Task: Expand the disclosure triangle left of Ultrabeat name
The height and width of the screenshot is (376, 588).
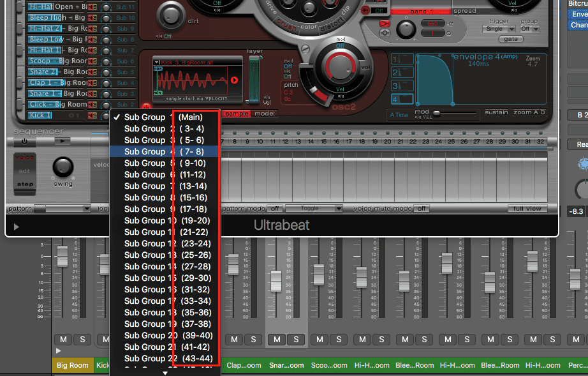Action: [x=16, y=227]
